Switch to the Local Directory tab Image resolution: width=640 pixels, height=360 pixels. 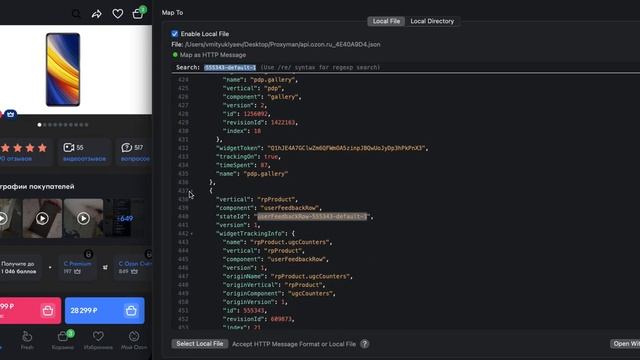pyautogui.click(x=432, y=21)
